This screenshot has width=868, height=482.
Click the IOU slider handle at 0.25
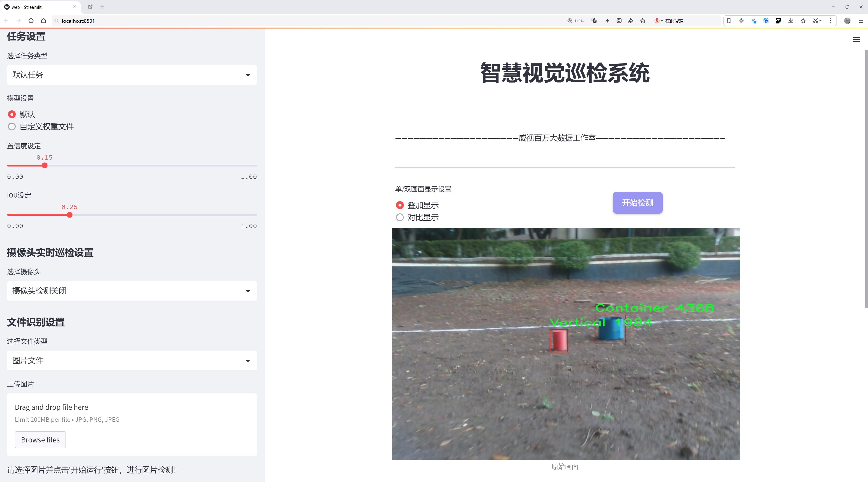tap(69, 215)
